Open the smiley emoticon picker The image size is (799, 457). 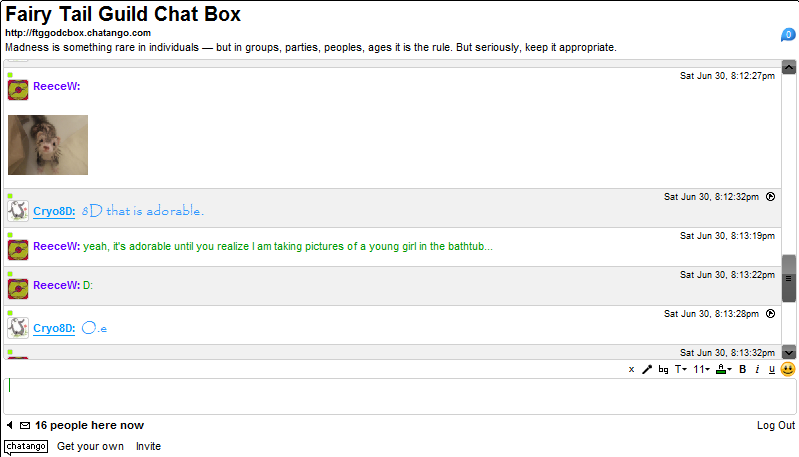[x=788, y=369]
